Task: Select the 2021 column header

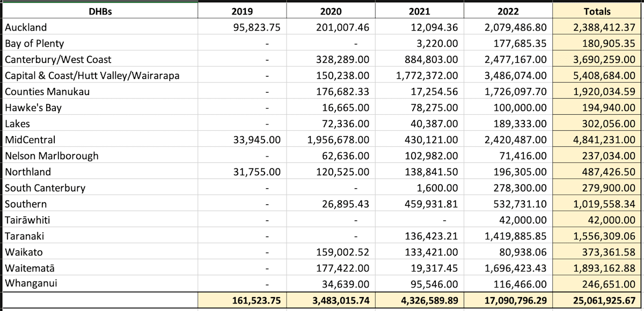Action: pos(419,11)
